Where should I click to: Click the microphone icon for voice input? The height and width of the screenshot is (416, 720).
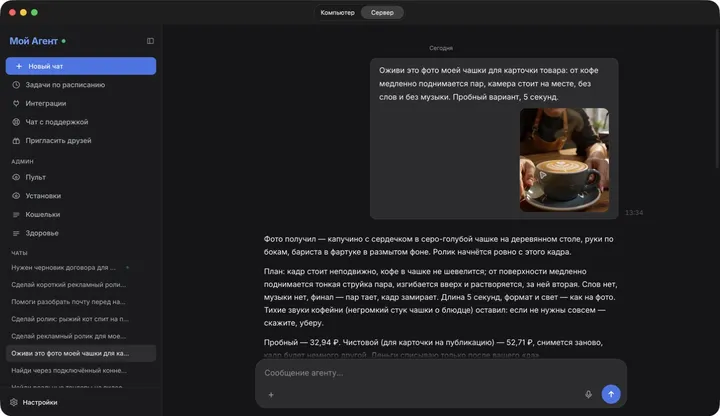tap(588, 394)
